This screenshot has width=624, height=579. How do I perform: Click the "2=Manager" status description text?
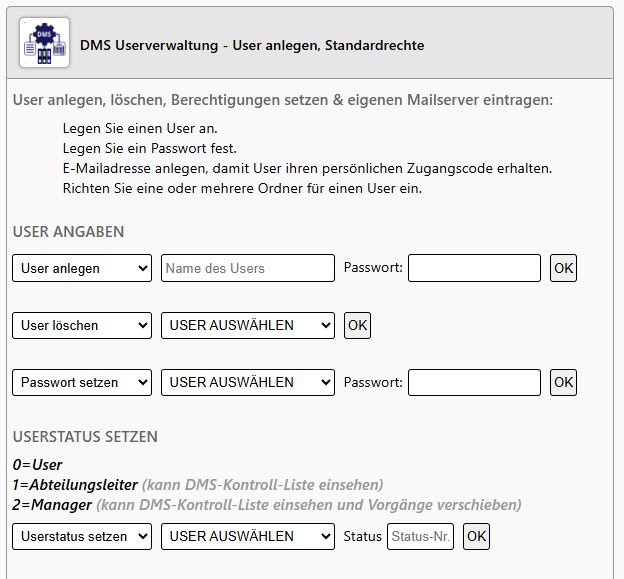click(x=52, y=505)
